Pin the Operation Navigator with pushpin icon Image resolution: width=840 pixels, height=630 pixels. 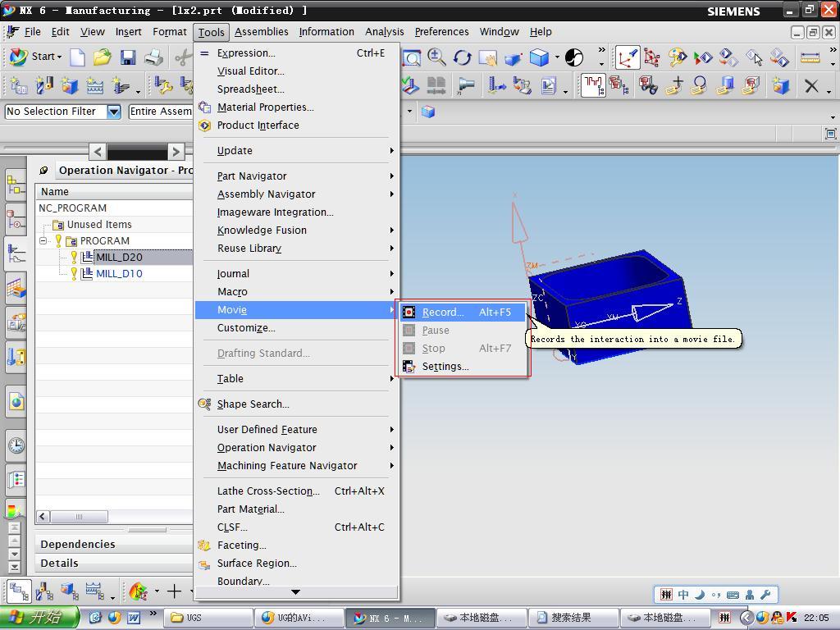pyautogui.click(x=43, y=171)
